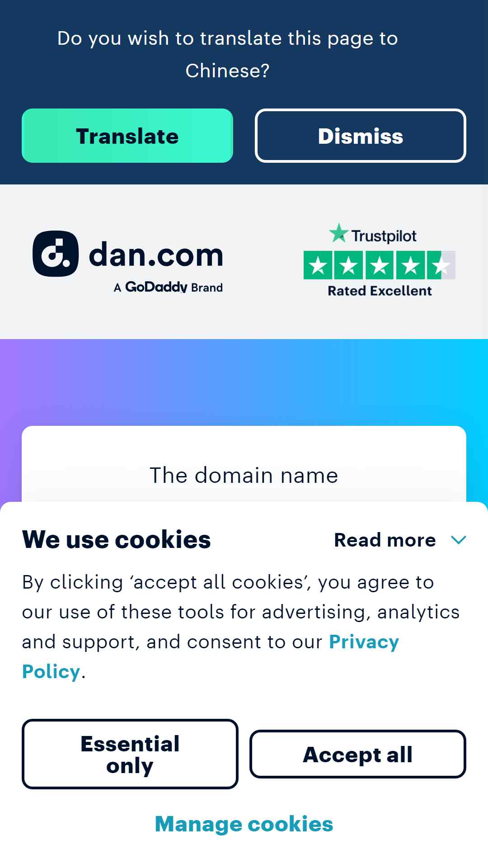Select the third Trustpilot rating star
The width and height of the screenshot is (488, 868).
pyautogui.click(x=380, y=265)
